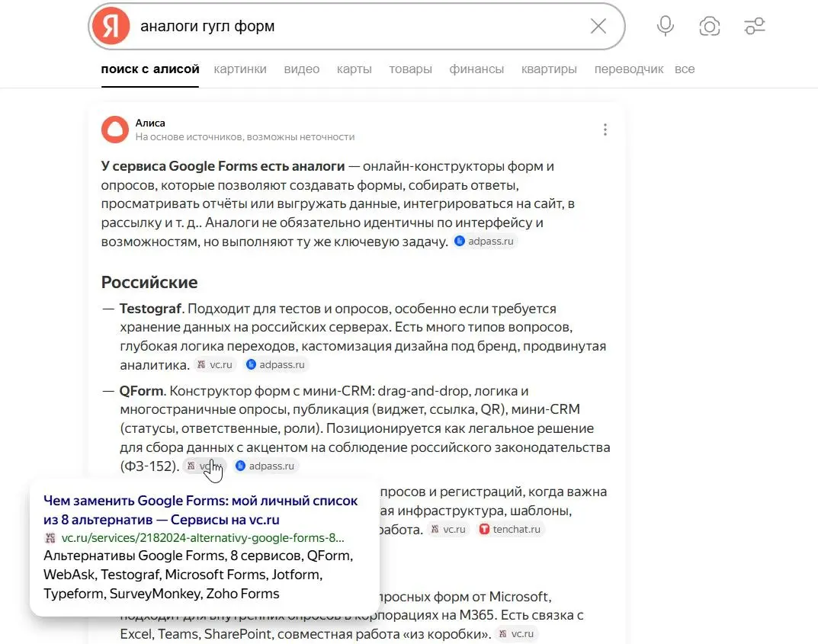Viewport: 818px width, 644px height.
Task: Open the 'товары' tab
Action: coord(411,69)
